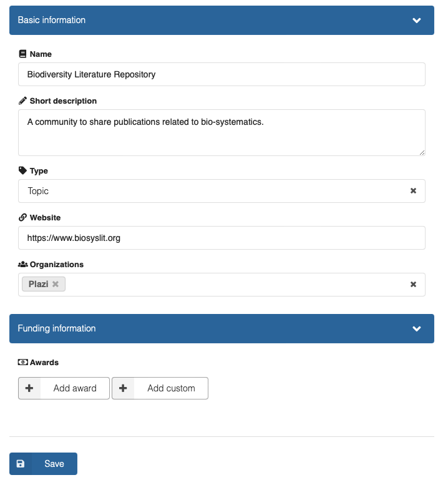Clear all selected Organizations
This screenshot has height=485, width=448.
[413, 285]
